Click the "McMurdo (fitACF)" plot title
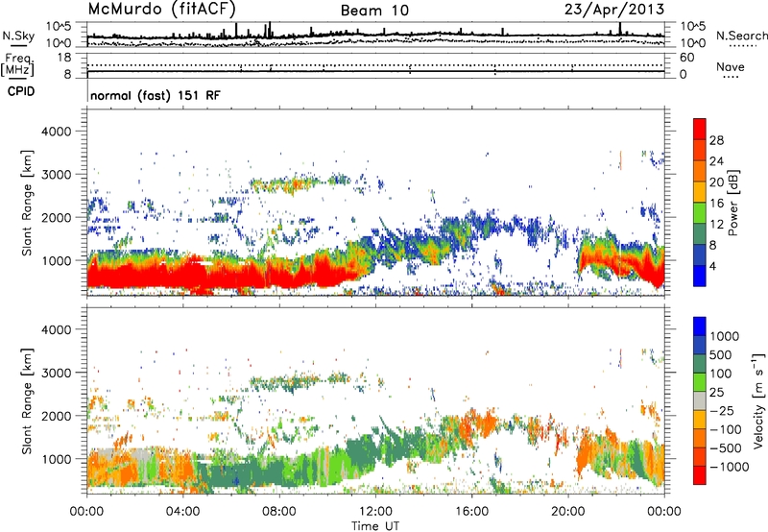Screen dimensions: 768x532 pyautogui.click(x=161, y=10)
